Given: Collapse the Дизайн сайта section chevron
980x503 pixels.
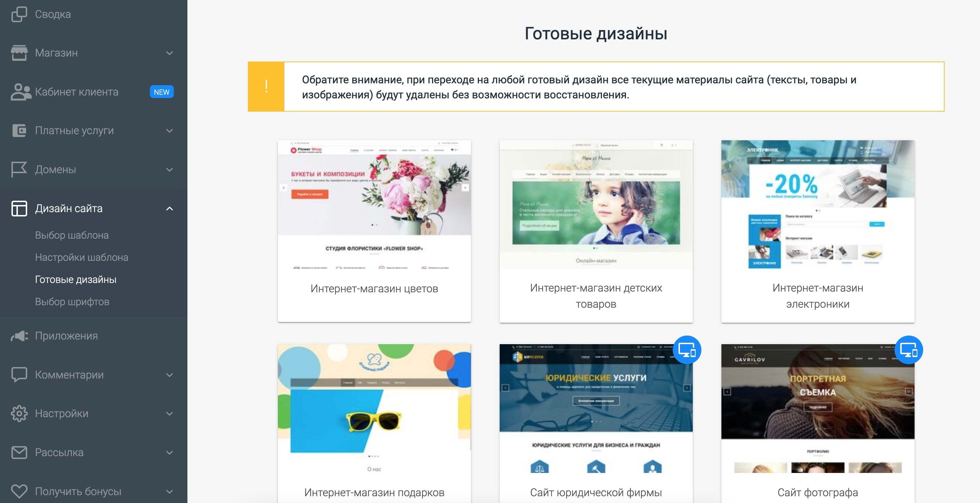Looking at the screenshot, I should (170, 209).
